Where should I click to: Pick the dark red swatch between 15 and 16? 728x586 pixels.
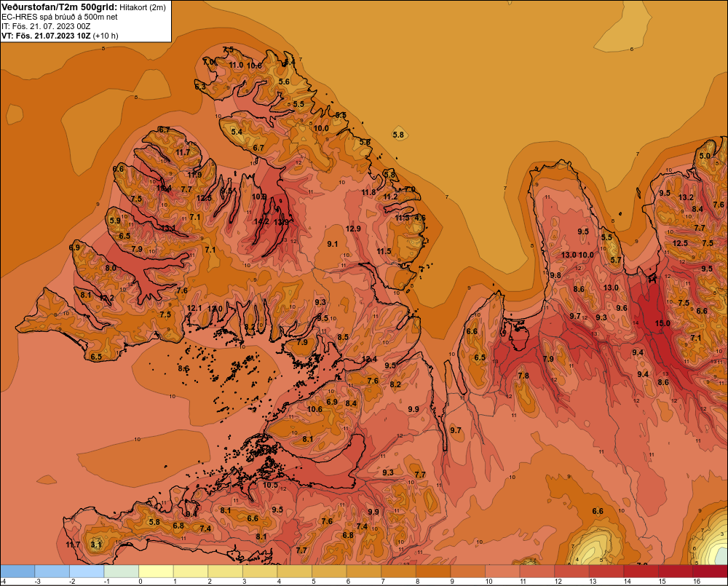point(676,571)
